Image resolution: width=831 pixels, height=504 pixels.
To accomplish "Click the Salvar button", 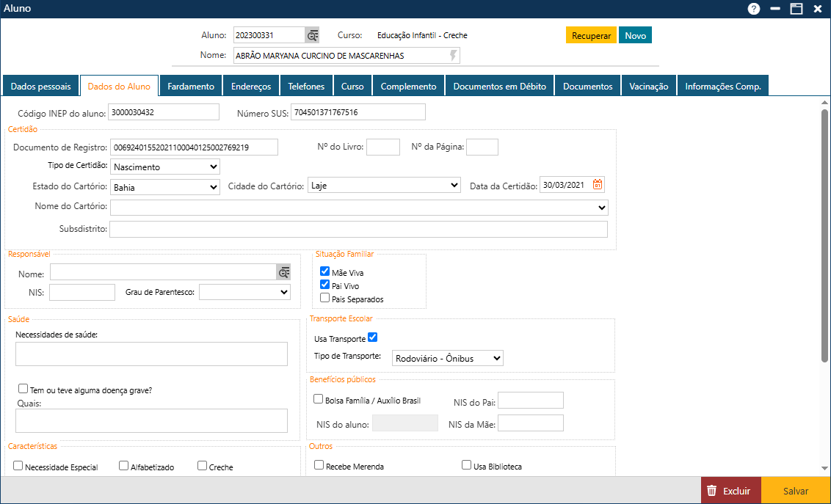I will pos(796,491).
